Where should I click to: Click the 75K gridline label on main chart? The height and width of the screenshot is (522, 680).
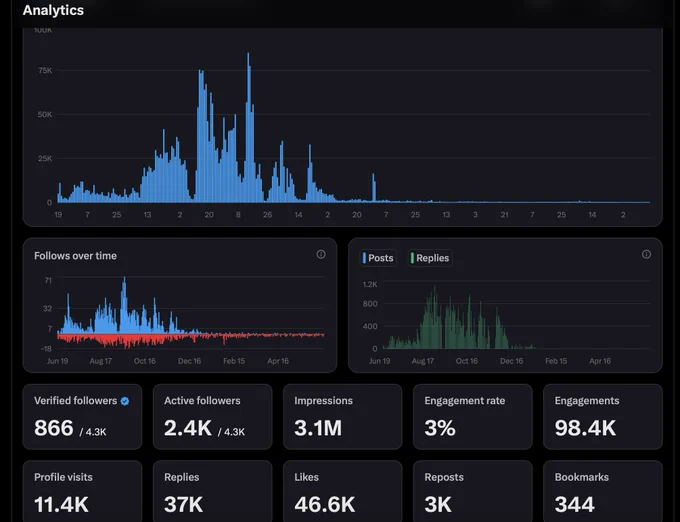click(45, 70)
